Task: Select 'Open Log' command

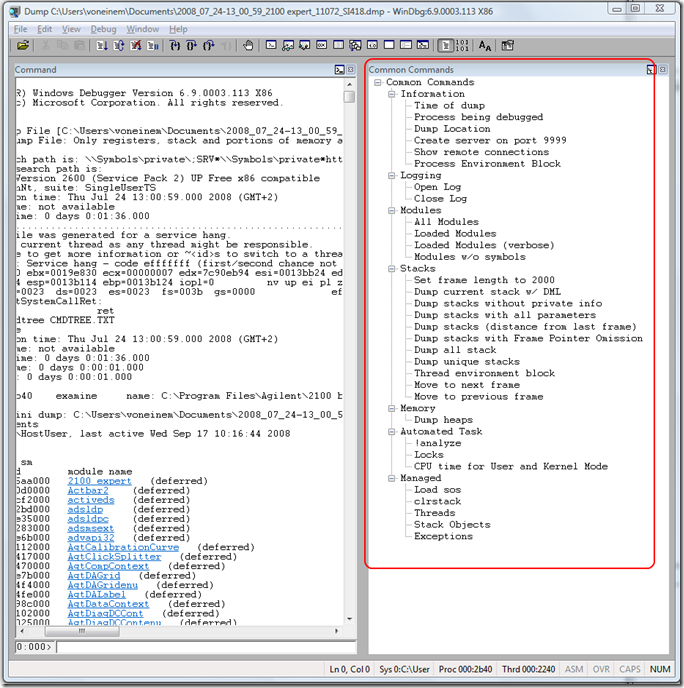Action: [437, 187]
